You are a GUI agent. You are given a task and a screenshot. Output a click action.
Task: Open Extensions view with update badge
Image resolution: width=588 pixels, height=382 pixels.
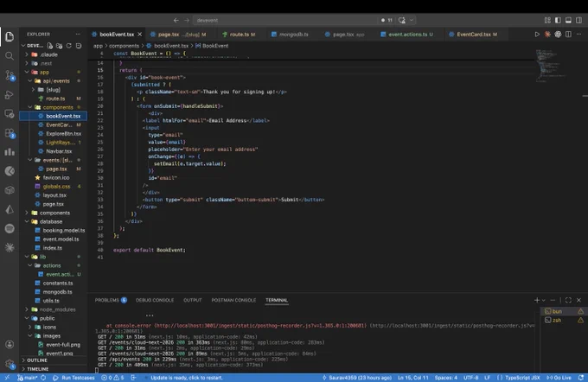pyautogui.click(x=10, y=133)
